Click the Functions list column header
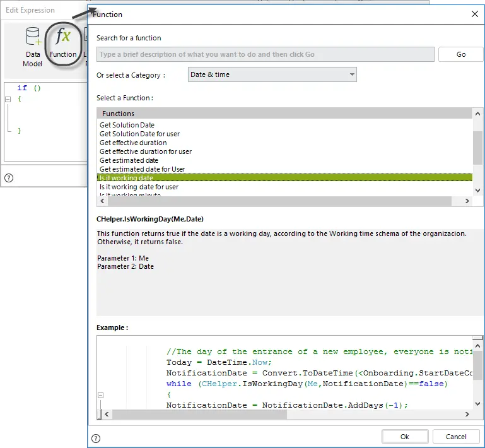Screen dimensions: 485x448 coord(284,113)
